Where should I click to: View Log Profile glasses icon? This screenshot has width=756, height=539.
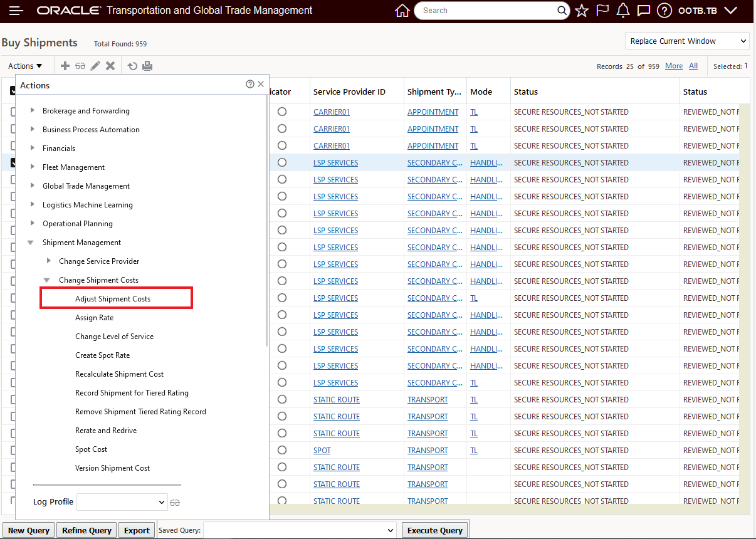pyautogui.click(x=175, y=502)
